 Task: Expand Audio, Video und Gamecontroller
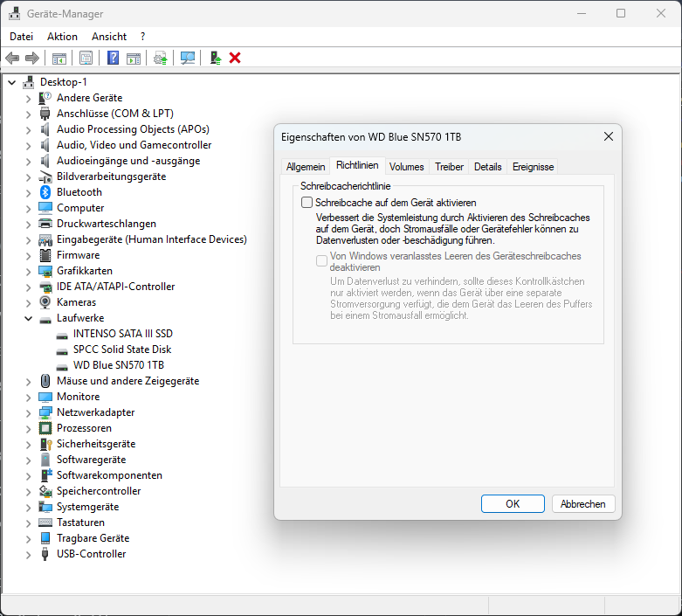[28, 145]
